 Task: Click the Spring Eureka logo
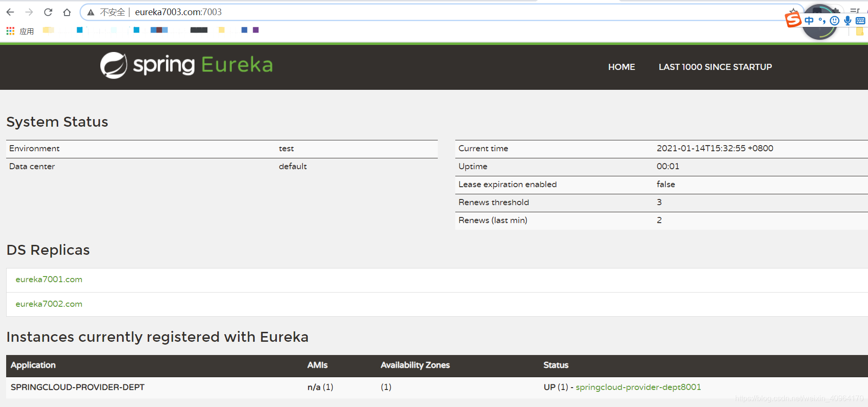click(186, 65)
